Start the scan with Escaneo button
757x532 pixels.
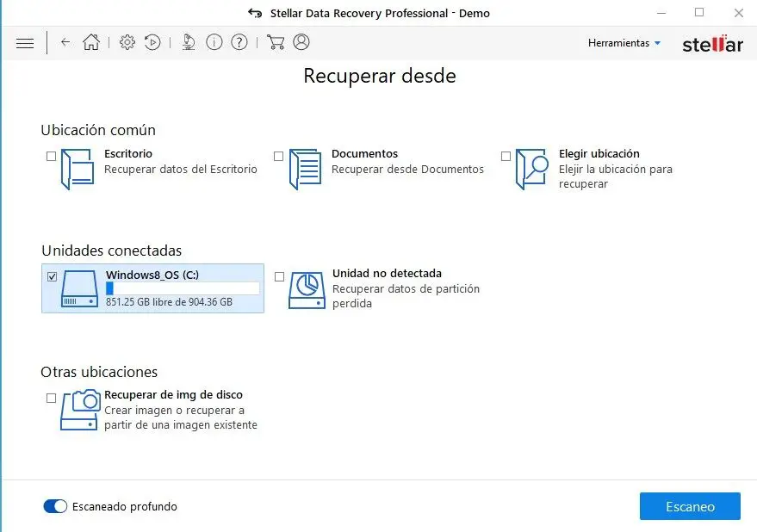690,506
